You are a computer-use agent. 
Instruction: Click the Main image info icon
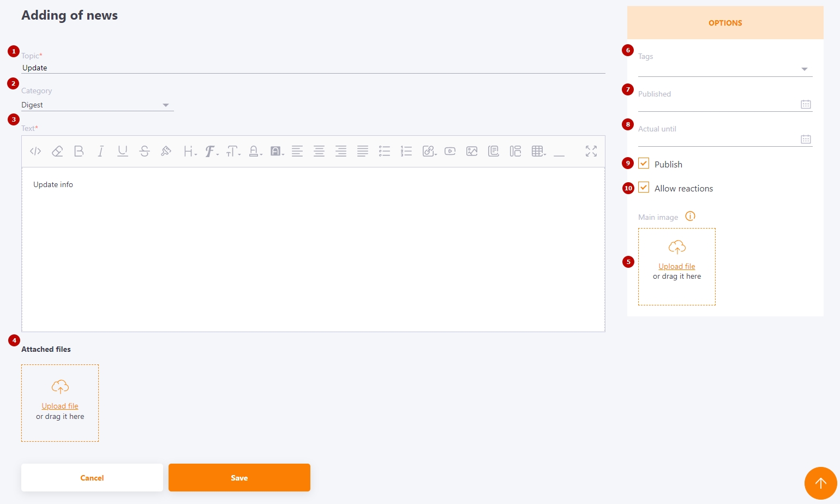(690, 216)
